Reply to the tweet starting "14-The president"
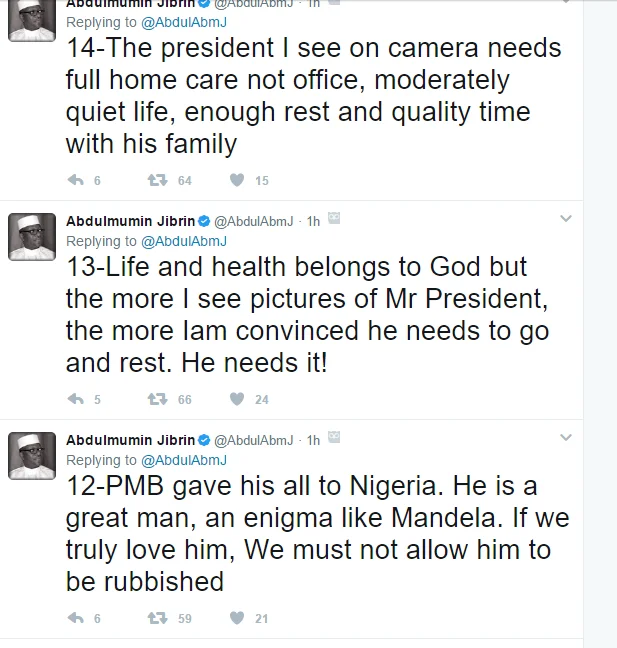This screenshot has height=648, width=617. click(x=75, y=181)
